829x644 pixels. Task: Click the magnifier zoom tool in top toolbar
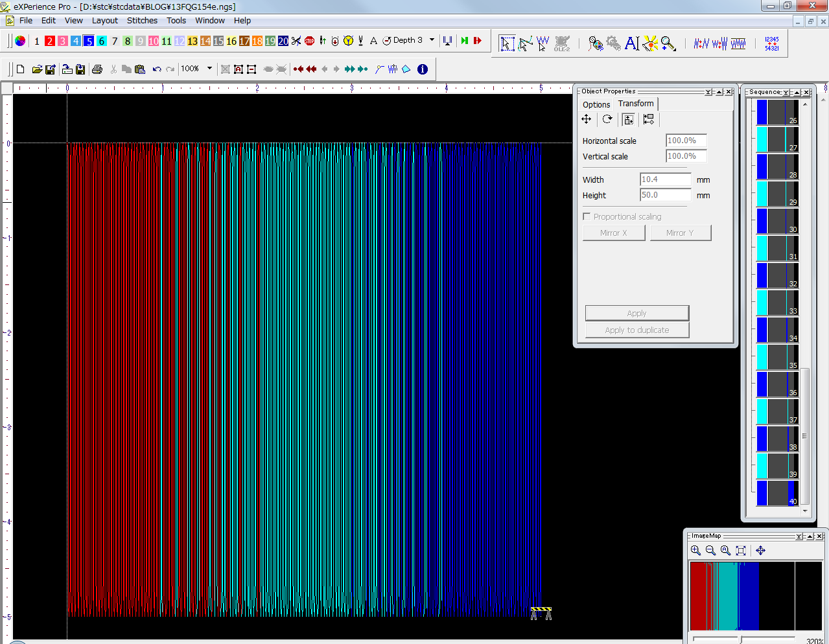pyautogui.click(x=668, y=43)
